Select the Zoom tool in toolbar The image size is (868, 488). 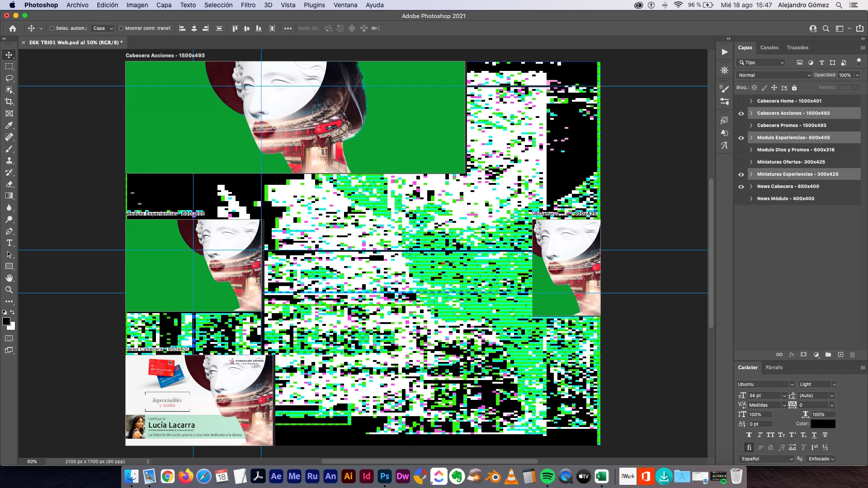pos(9,290)
